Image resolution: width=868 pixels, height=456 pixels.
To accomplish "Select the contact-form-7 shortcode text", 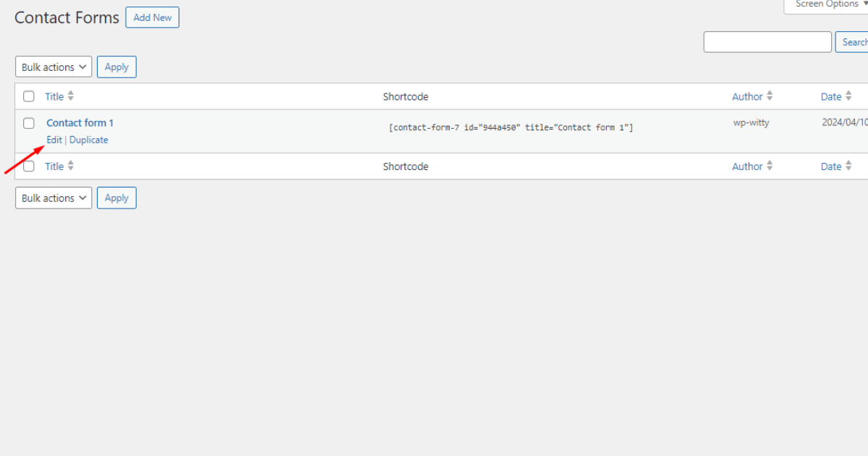I will tap(511, 127).
